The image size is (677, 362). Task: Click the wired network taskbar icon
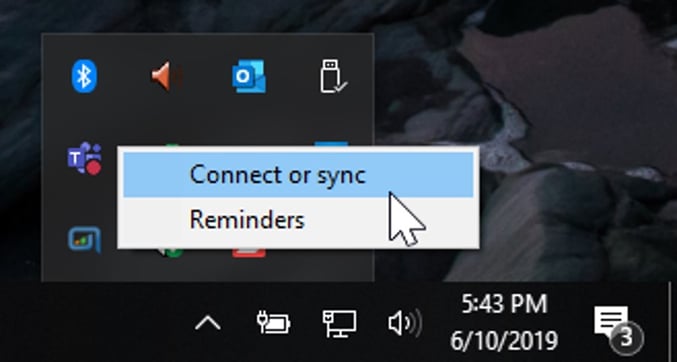[340, 324]
